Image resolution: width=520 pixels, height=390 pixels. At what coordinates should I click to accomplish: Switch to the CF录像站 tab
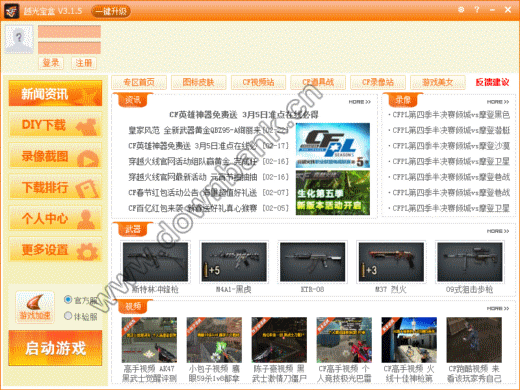point(378,82)
